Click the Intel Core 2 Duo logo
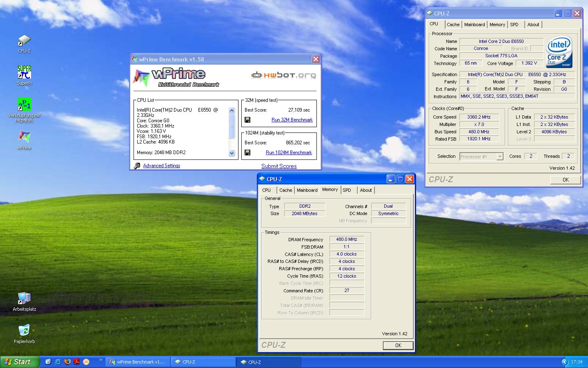This screenshot has width=588, height=368. point(559,53)
